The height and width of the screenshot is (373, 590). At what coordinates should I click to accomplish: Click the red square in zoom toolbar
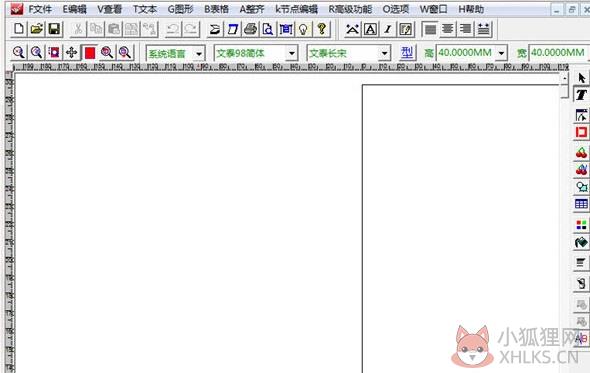90,53
